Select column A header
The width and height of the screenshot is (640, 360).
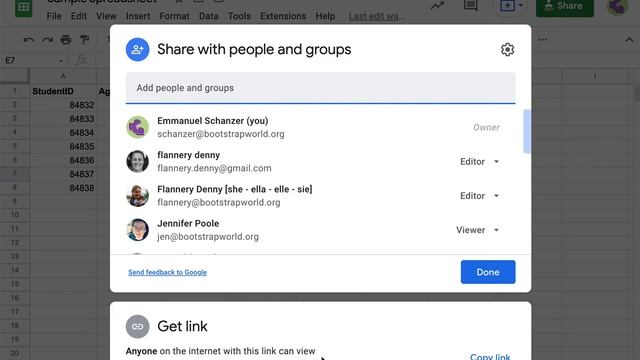pos(63,76)
